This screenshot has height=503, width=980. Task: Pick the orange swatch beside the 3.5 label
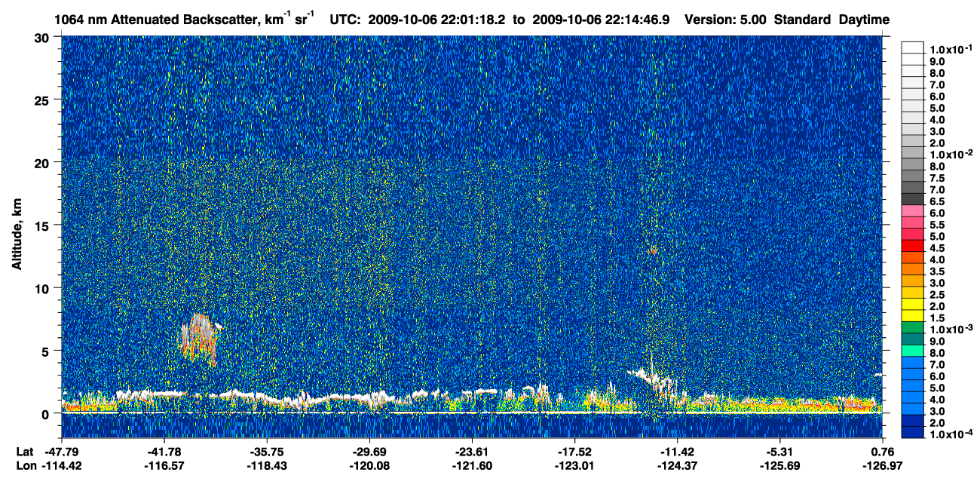tap(912, 269)
